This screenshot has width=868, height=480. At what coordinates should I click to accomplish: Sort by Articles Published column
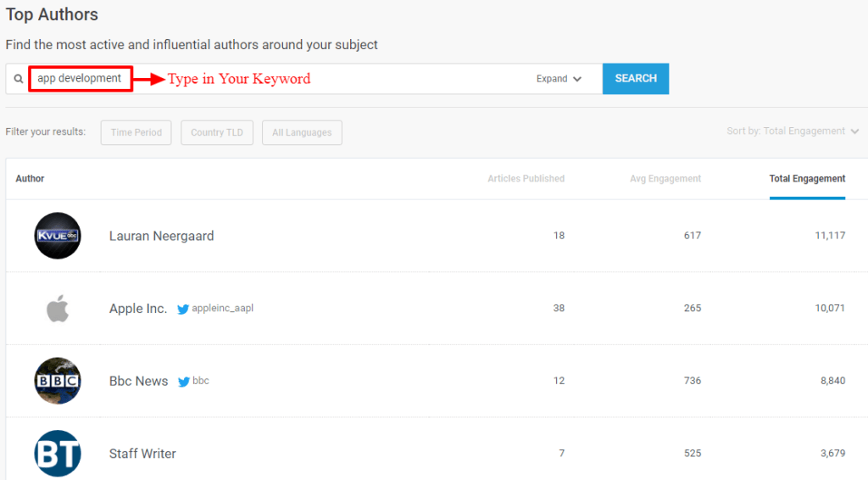(x=526, y=178)
